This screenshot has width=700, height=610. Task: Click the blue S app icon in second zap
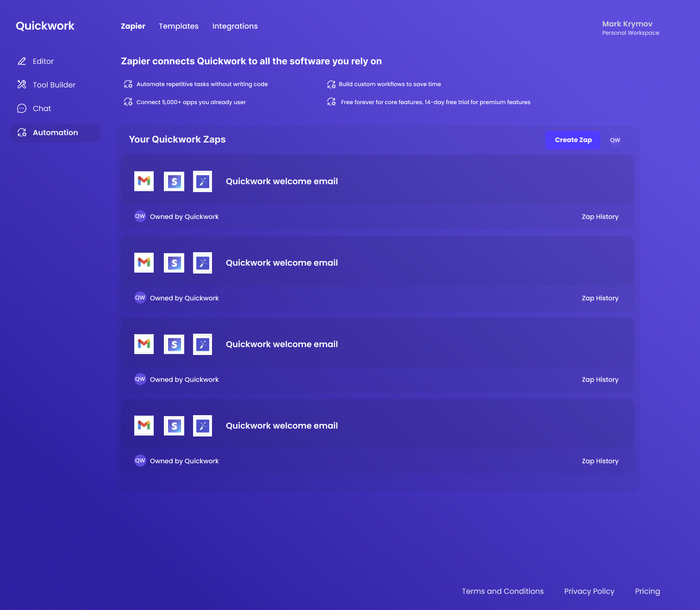[174, 263]
